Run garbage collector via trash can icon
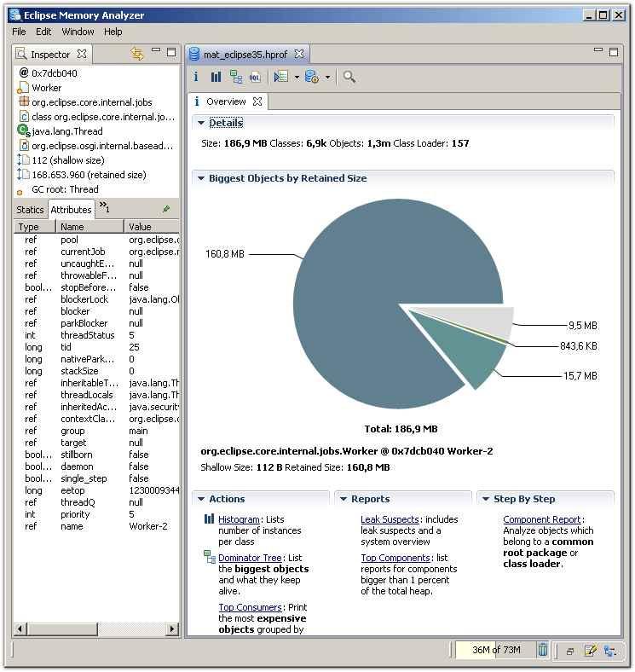The height and width of the screenshot is (672, 635). pos(543,650)
